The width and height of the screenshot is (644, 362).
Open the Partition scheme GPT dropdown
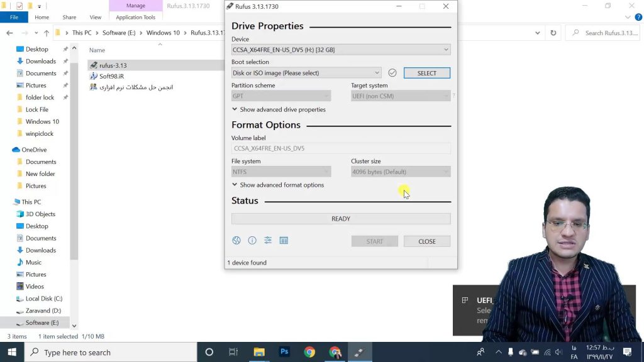[281, 96]
